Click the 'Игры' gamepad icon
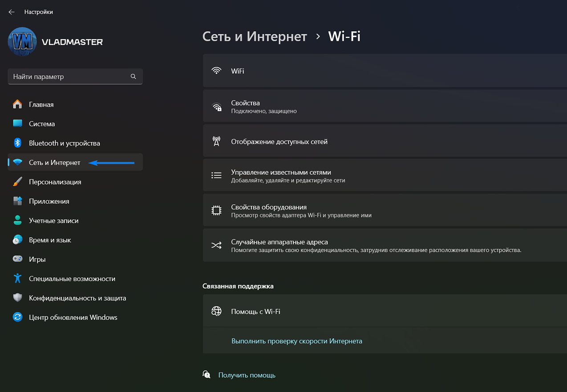 (x=17, y=259)
